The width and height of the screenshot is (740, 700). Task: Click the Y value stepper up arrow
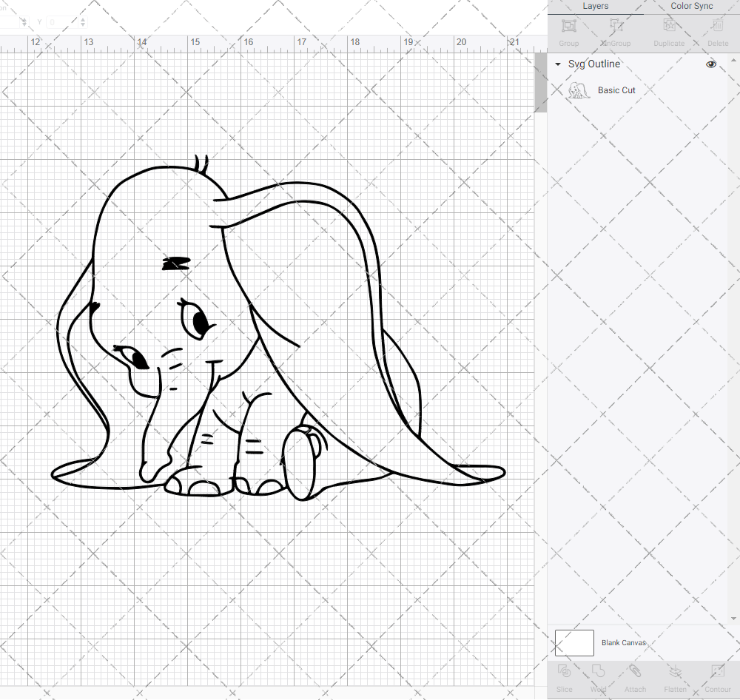tap(82, 18)
